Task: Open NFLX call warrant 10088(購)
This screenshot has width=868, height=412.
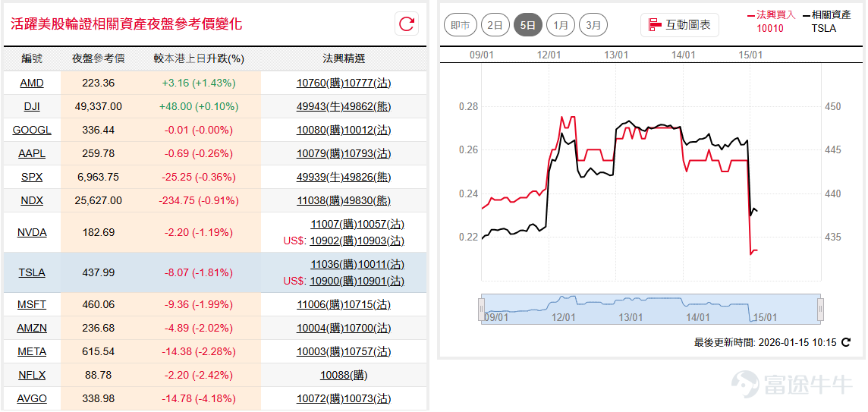Action: (344, 375)
